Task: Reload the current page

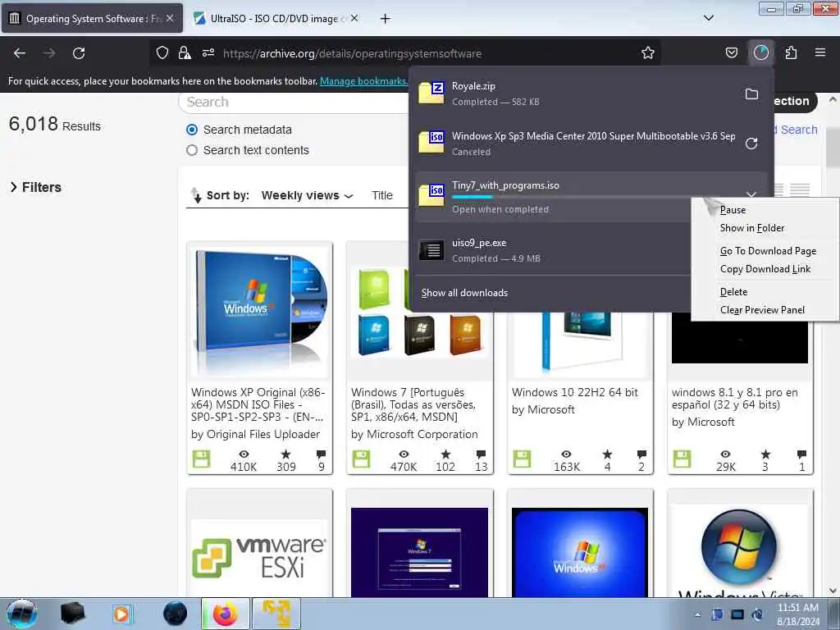Action: (79, 53)
